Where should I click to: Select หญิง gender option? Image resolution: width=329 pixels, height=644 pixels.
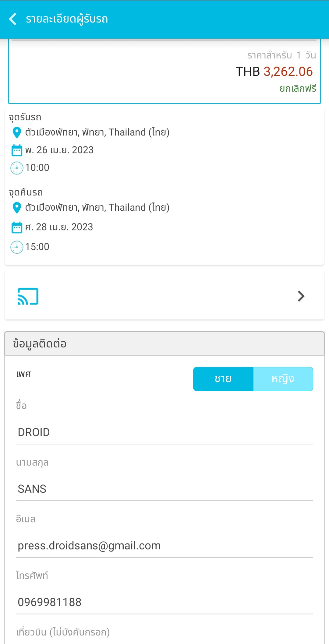pyautogui.click(x=283, y=379)
